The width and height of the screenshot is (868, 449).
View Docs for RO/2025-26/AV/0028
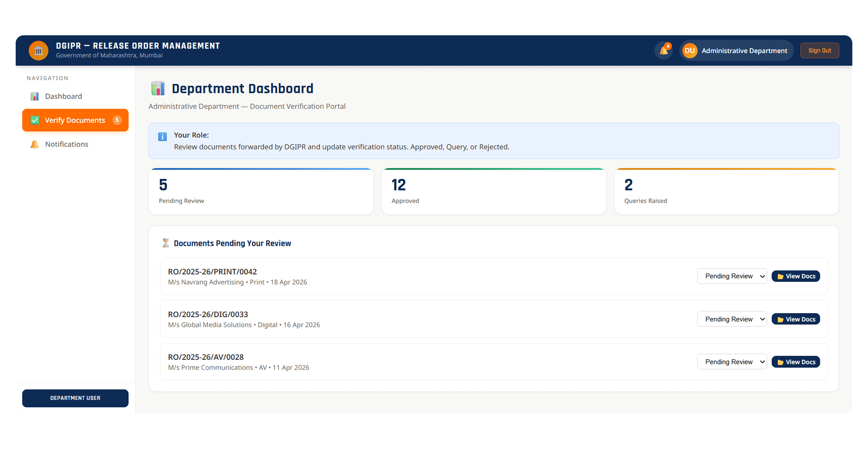(795, 361)
